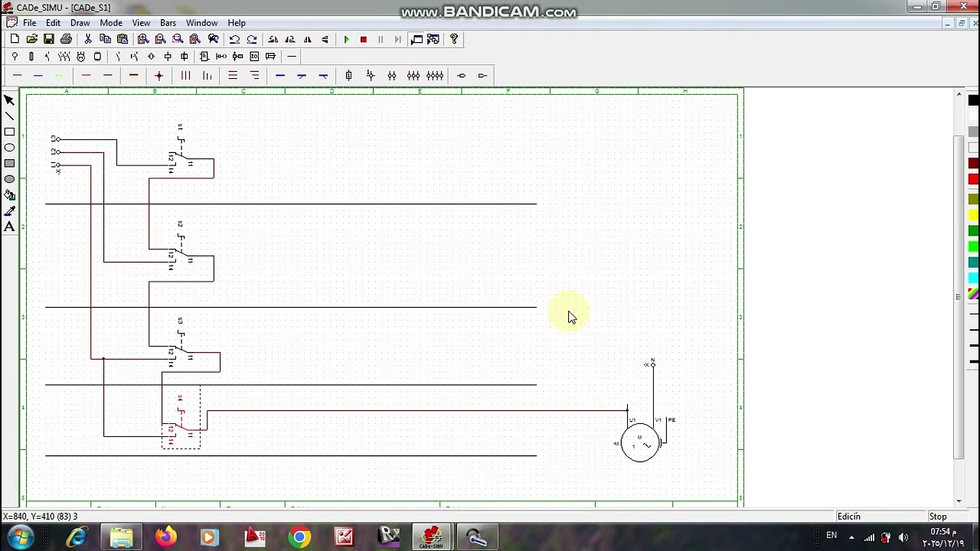
Task: Insert a connection node symbol
Action: click(x=159, y=75)
